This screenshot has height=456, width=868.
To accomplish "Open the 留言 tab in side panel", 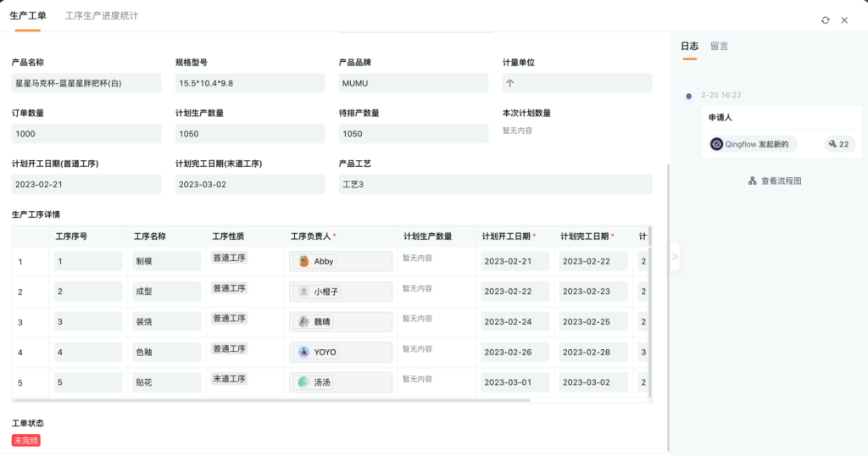I will (x=719, y=47).
